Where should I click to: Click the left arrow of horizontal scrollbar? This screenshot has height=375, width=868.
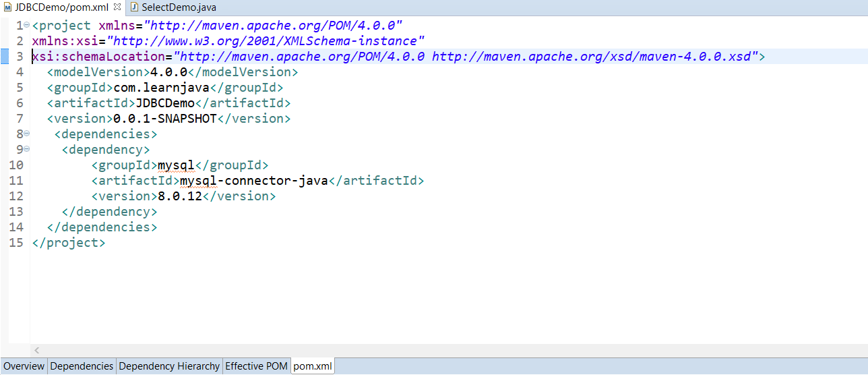[36, 350]
